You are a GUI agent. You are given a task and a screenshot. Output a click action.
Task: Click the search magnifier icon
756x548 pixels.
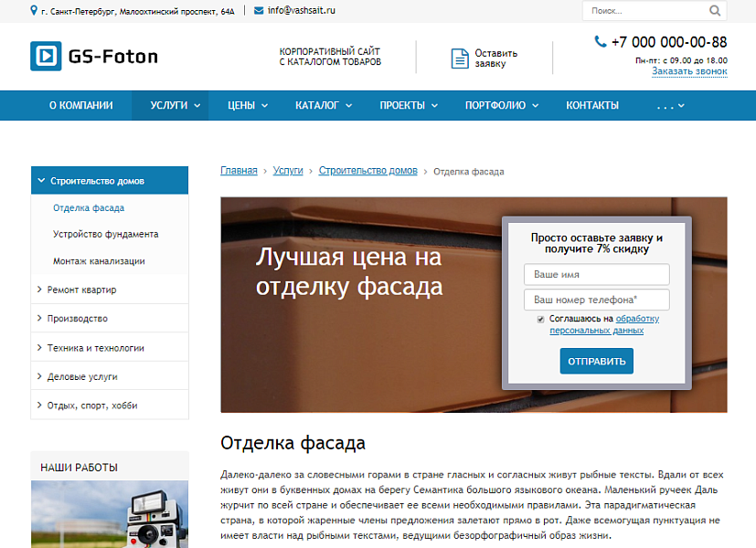click(717, 11)
